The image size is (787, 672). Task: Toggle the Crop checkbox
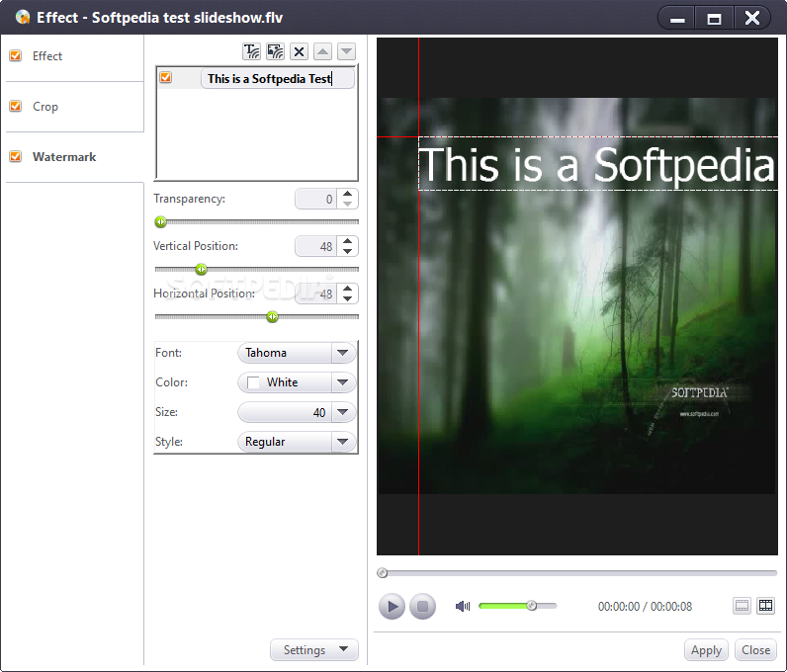(x=16, y=106)
